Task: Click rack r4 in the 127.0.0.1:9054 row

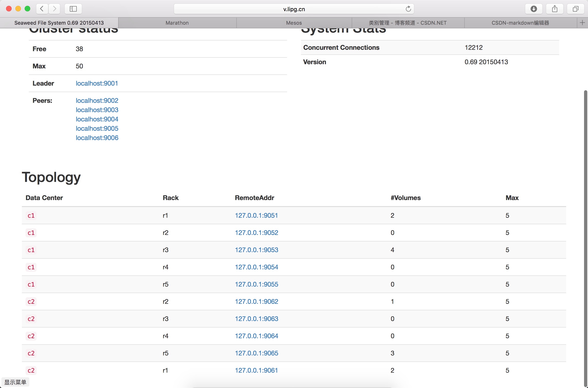Action: click(x=165, y=267)
